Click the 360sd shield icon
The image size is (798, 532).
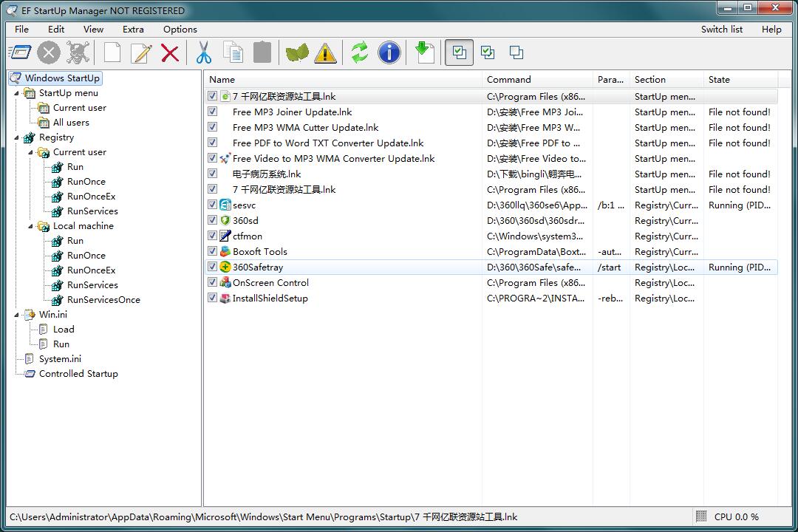pyautogui.click(x=225, y=220)
